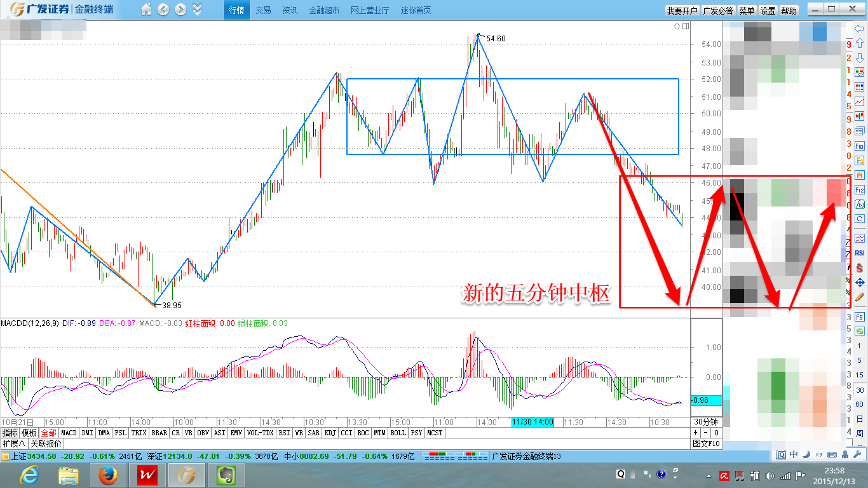
Task: Open the 行情 tab
Action: click(237, 10)
